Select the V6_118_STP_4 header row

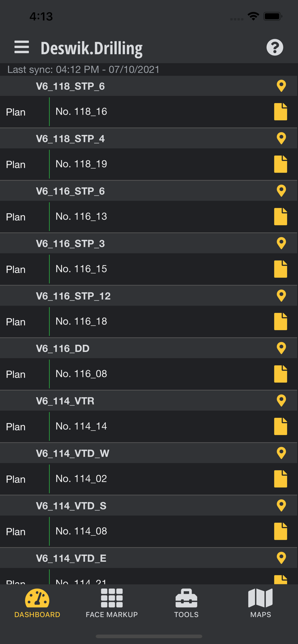tap(149, 138)
